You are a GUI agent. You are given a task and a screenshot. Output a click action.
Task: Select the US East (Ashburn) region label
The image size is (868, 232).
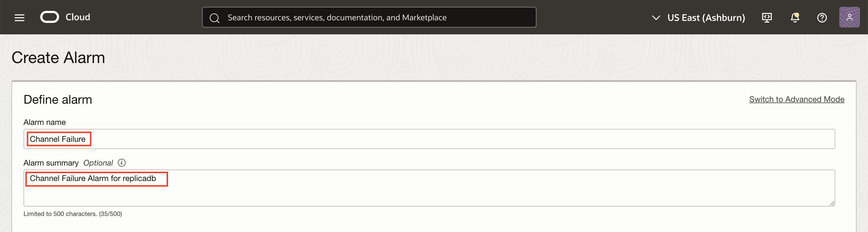pos(706,17)
